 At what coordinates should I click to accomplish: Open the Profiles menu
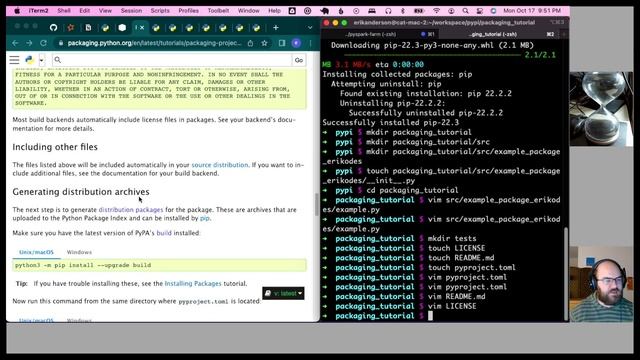click(189, 11)
